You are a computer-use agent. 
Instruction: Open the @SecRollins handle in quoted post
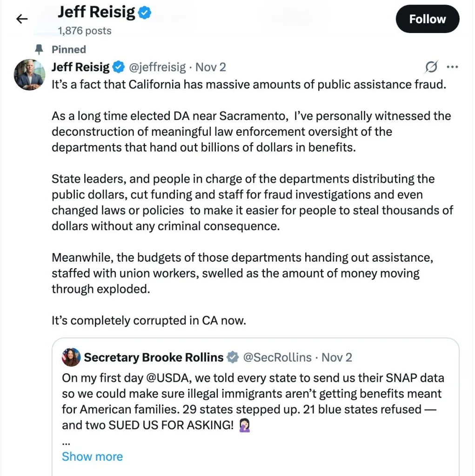click(x=277, y=357)
